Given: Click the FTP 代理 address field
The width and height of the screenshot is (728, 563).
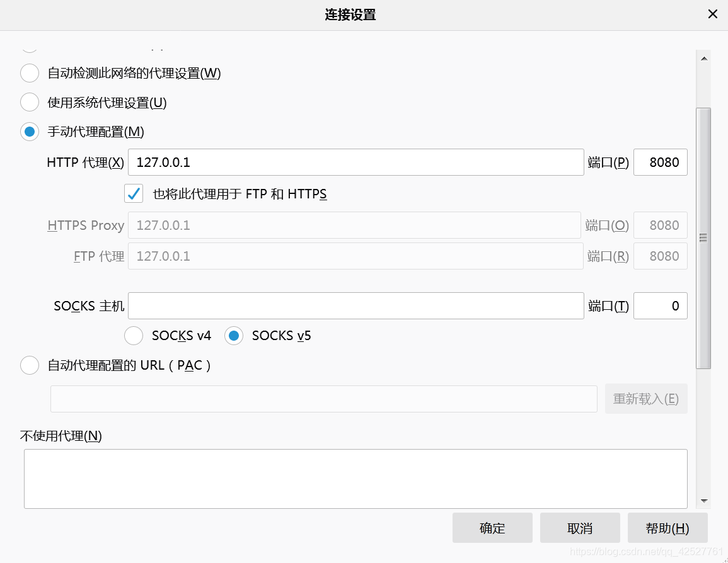Looking at the screenshot, I should pyautogui.click(x=355, y=256).
